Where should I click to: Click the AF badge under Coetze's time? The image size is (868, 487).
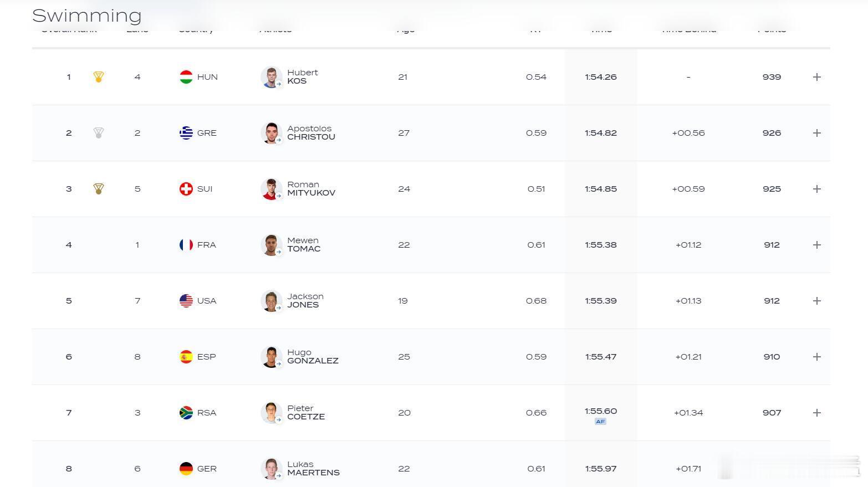600,422
